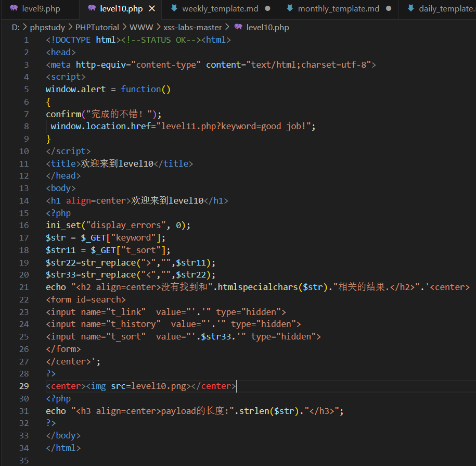
Task: Click the unsaved dot on monthly_template.md tab
Action: [389, 8]
